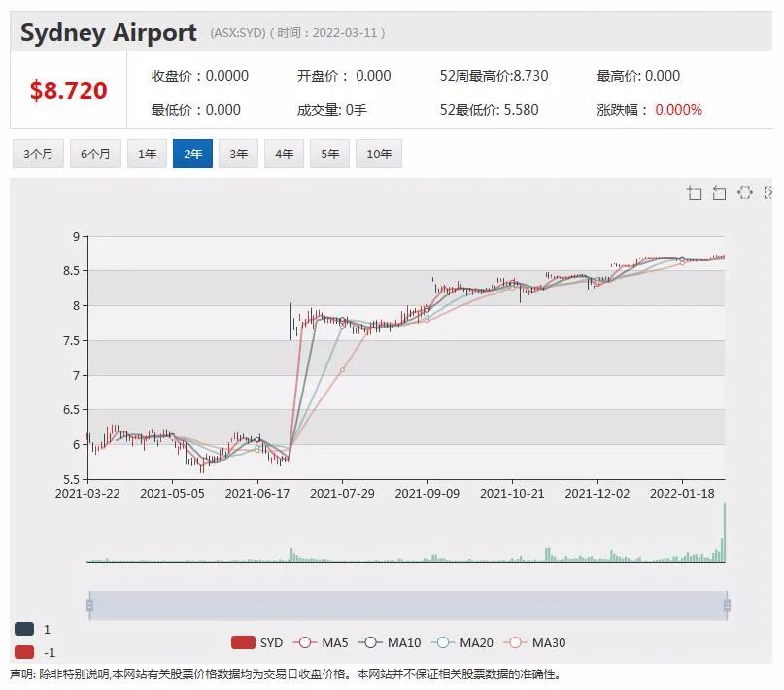Click the 声明 disclaimer text line
This screenshot has height=690, width=784.
point(286,674)
